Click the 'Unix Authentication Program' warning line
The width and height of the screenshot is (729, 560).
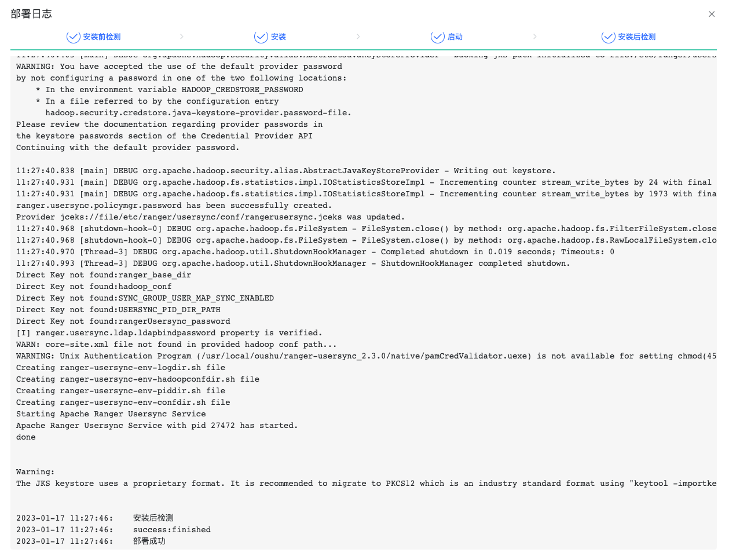tap(367, 356)
